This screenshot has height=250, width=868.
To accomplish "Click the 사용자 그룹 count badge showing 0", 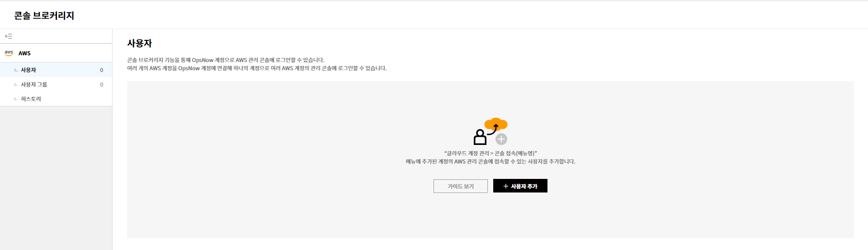I will tap(101, 85).
